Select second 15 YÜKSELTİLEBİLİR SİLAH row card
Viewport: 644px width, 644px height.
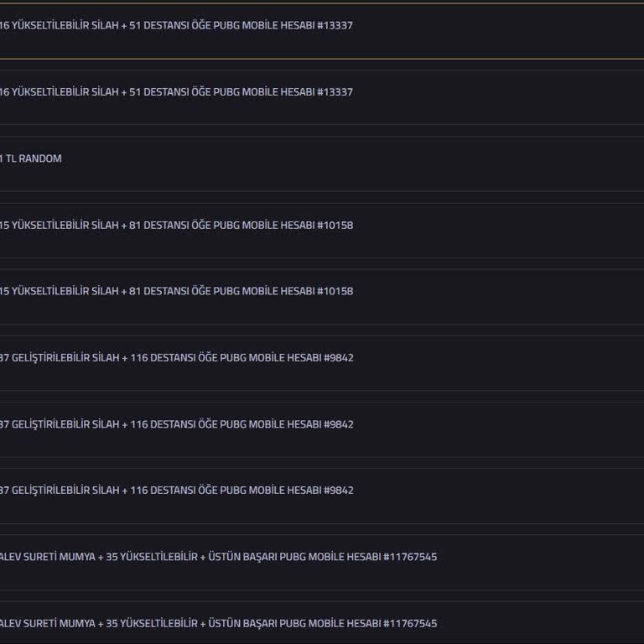coord(503,296)
